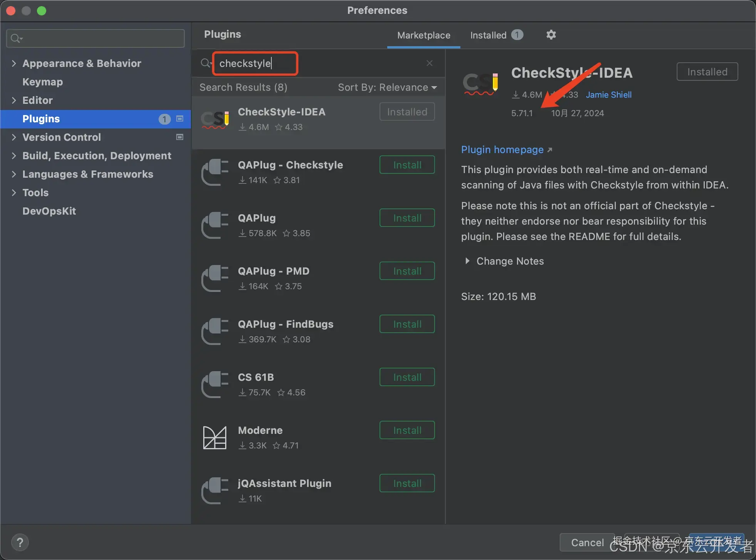Image resolution: width=756 pixels, height=560 pixels.
Task: Expand the Languages & Frameworks tree node
Action: [x=14, y=174]
